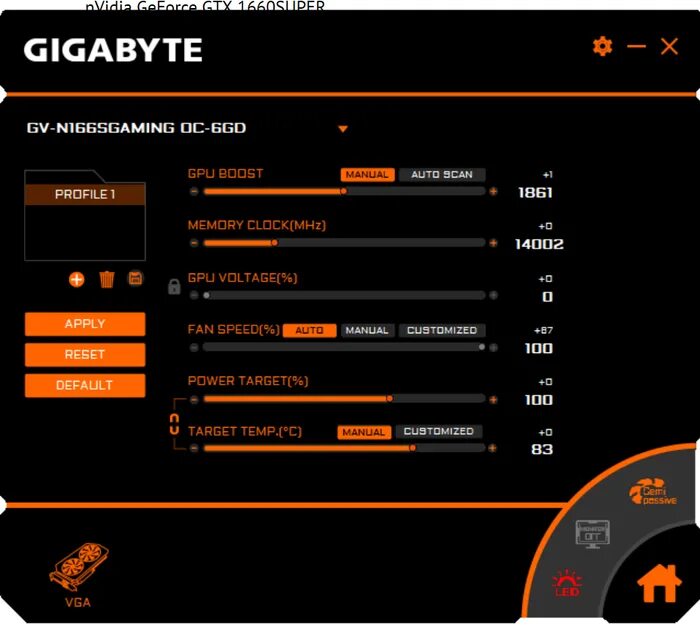
Task: Click the RESET button
Action: (x=85, y=354)
